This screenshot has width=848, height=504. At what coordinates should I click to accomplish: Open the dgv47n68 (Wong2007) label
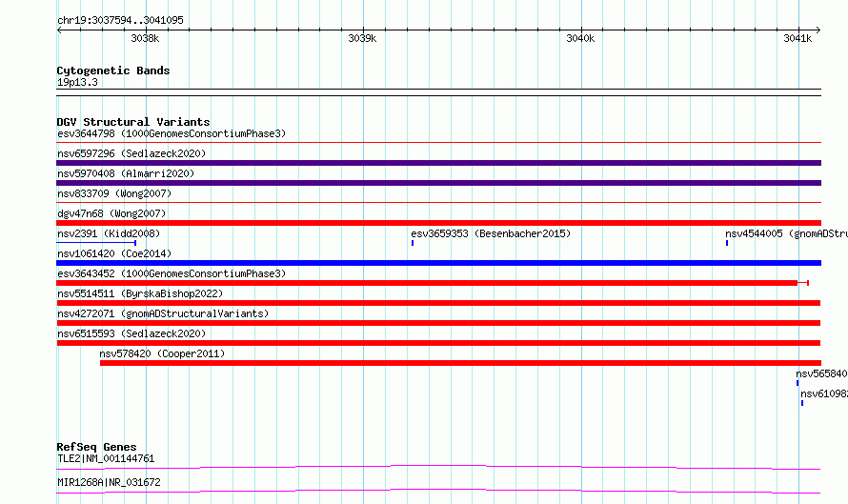[111, 213]
